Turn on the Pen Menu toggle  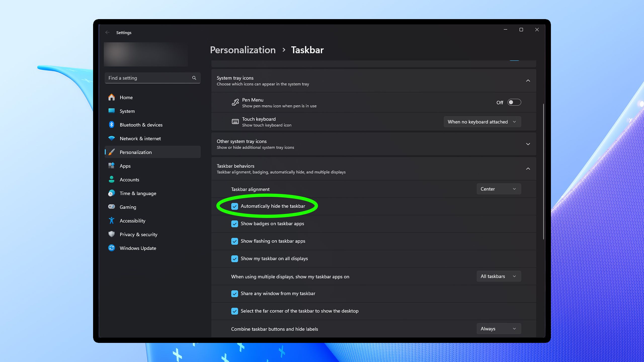(514, 102)
